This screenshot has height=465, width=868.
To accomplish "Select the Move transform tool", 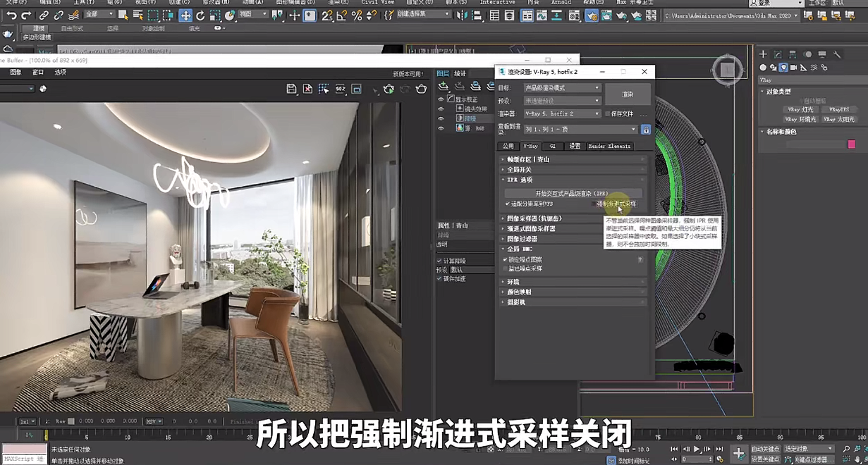I will (185, 15).
